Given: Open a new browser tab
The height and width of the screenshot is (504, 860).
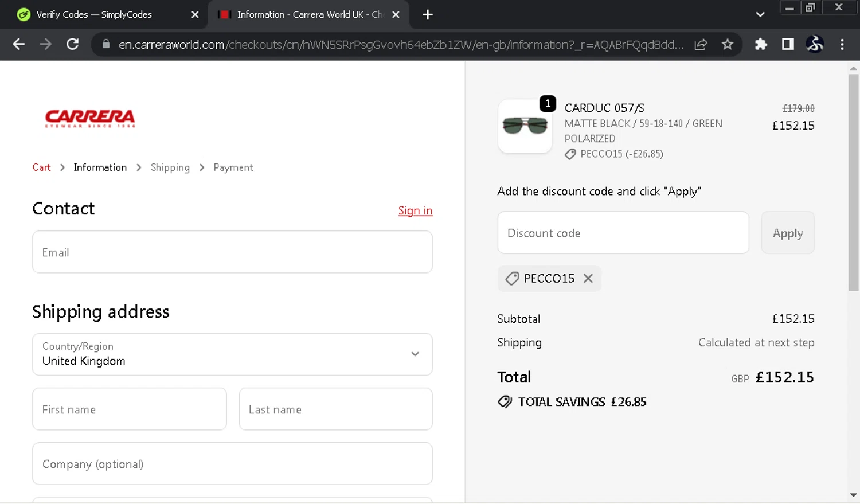Looking at the screenshot, I should tap(428, 15).
